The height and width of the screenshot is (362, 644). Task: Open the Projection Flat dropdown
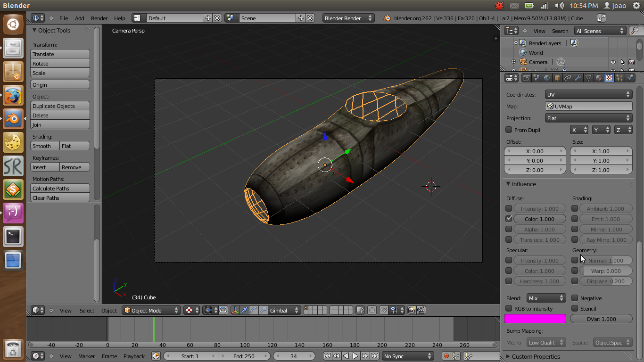(x=588, y=118)
